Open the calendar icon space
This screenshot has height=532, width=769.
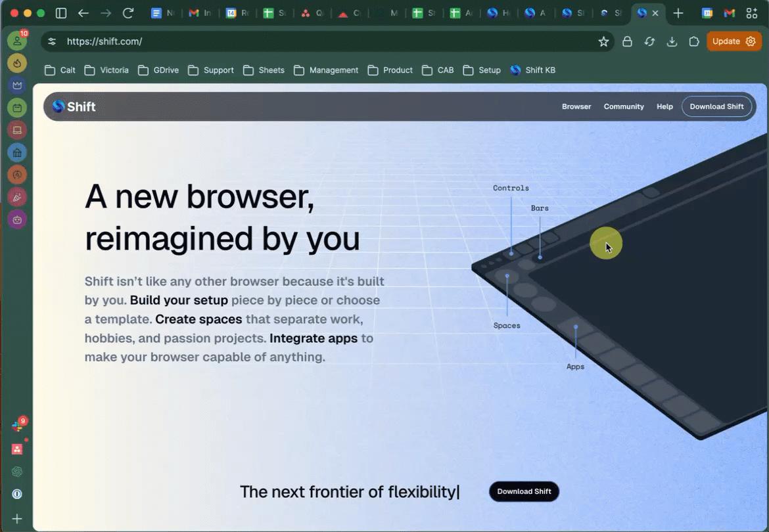17,108
